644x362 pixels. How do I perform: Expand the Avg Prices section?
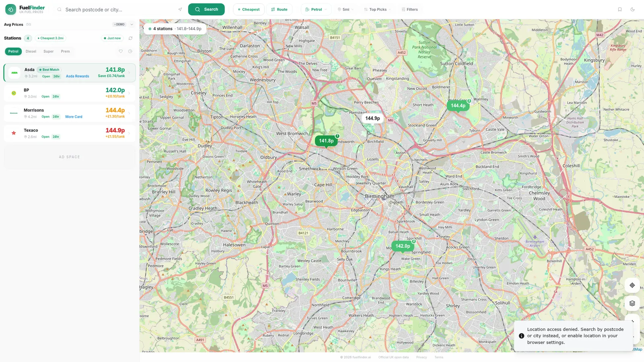point(132,25)
